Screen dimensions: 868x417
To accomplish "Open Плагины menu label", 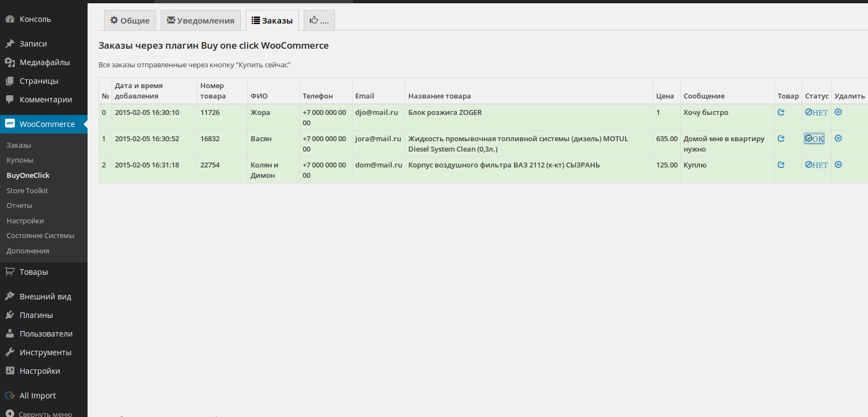I will click(36, 315).
